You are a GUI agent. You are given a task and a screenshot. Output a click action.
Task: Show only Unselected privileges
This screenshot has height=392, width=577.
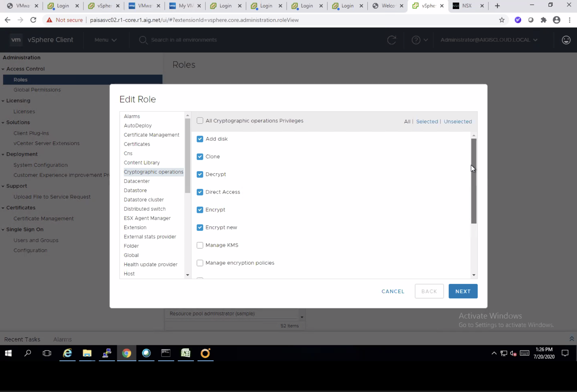[458, 121]
